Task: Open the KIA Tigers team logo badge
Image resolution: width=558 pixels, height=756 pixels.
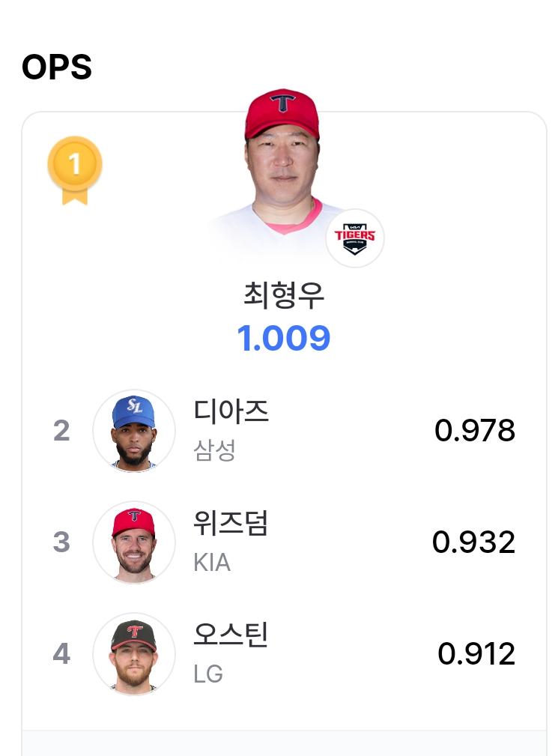Action: (355, 238)
